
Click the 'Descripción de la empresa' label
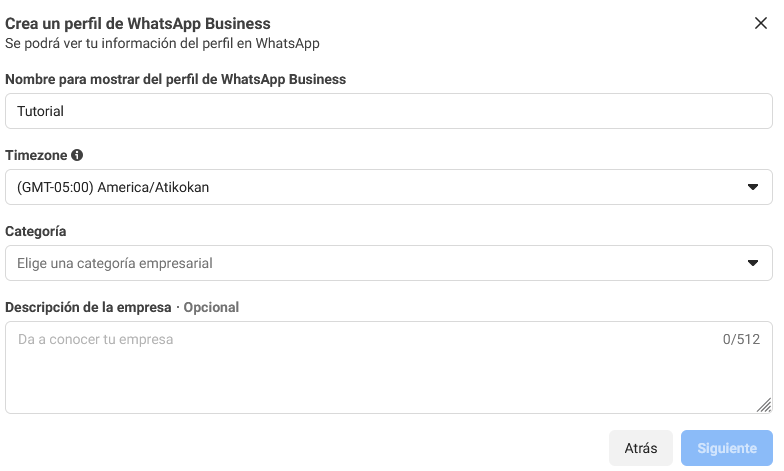coord(88,307)
